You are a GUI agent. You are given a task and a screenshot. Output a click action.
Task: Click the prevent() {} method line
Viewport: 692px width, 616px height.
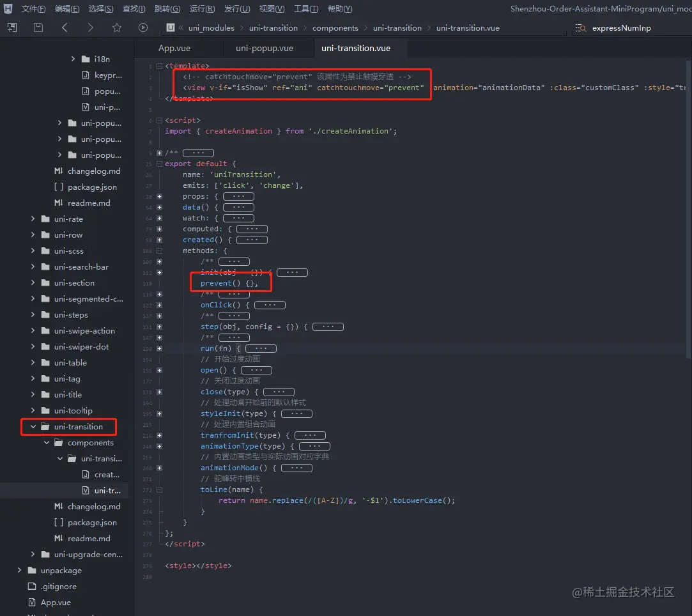pyautogui.click(x=229, y=283)
